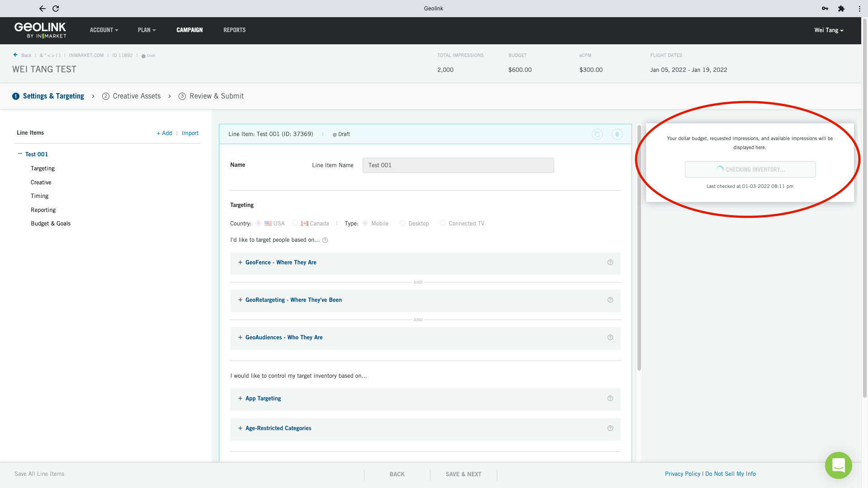This screenshot has width=868, height=488.
Task: Reload the page with refresh icon
Action: 56,9
